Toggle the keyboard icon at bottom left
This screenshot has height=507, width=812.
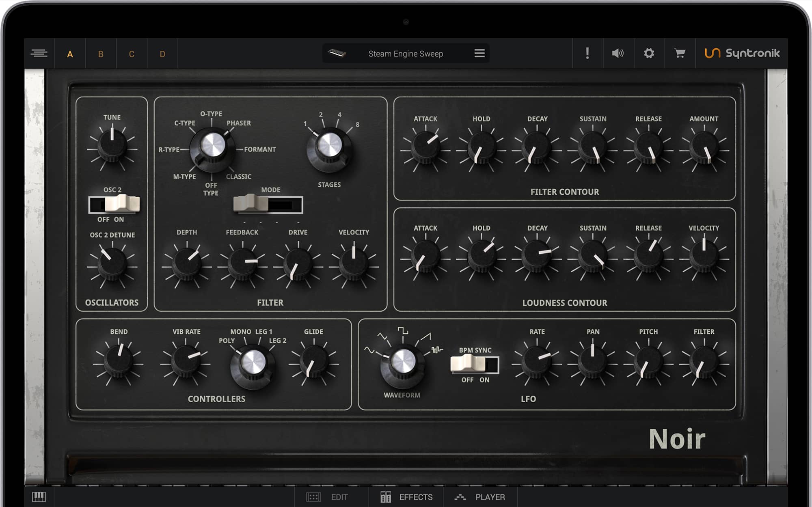click(x=39, y=496)
